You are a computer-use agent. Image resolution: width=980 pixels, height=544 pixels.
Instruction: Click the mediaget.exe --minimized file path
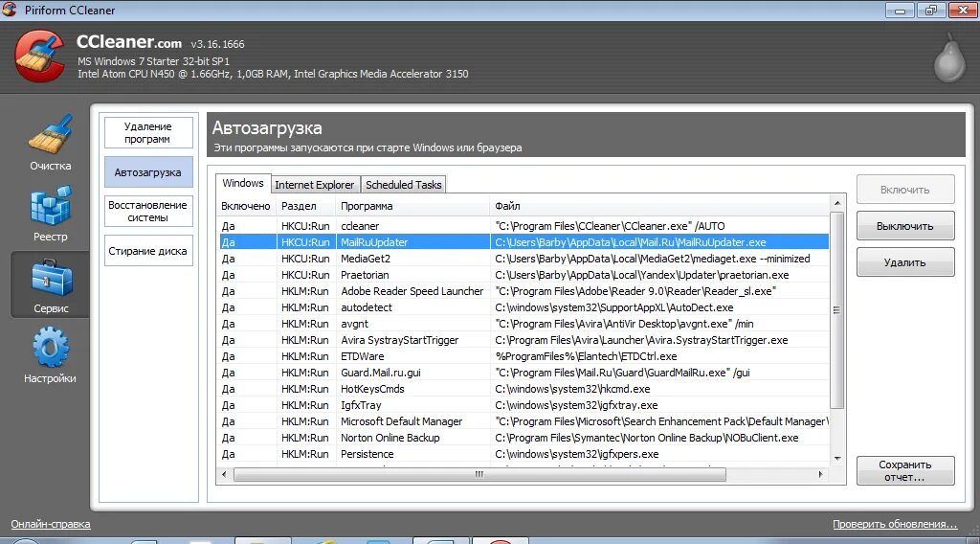[x=653, y=259]
